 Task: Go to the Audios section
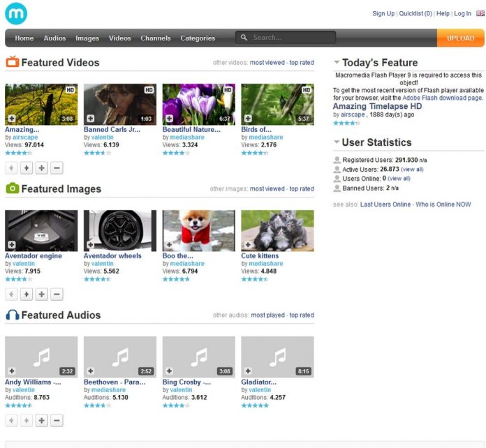click(x=54, y=38)
